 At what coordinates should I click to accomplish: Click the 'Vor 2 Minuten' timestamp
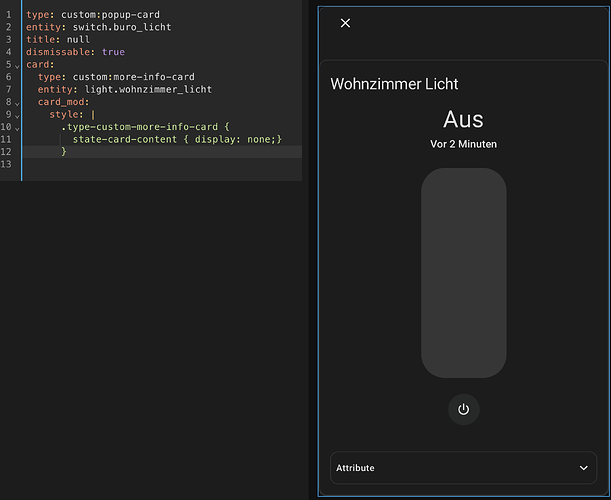click(x=463, y=144)
